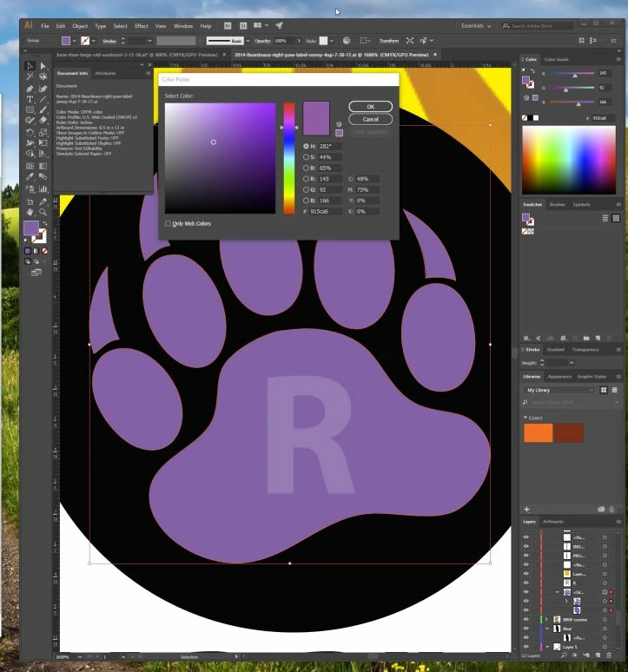
Task: Select the Line Segment tool
Action: point(43,99)
